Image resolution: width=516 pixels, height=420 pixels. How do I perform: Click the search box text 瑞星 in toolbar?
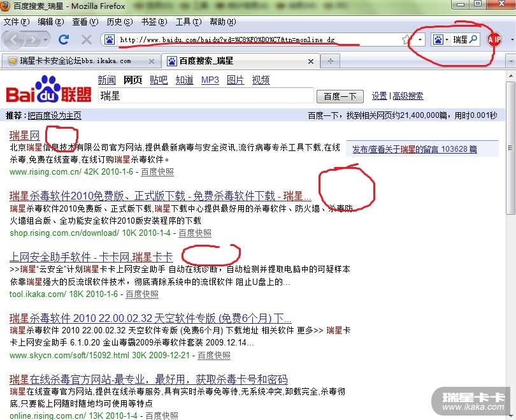tap(460, 40)
